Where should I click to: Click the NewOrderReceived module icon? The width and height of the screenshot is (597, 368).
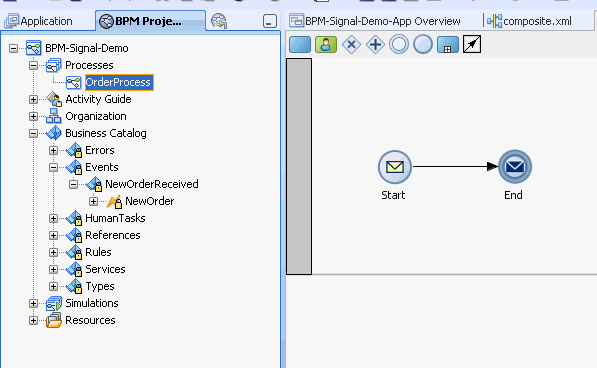(x=94, y=184)
